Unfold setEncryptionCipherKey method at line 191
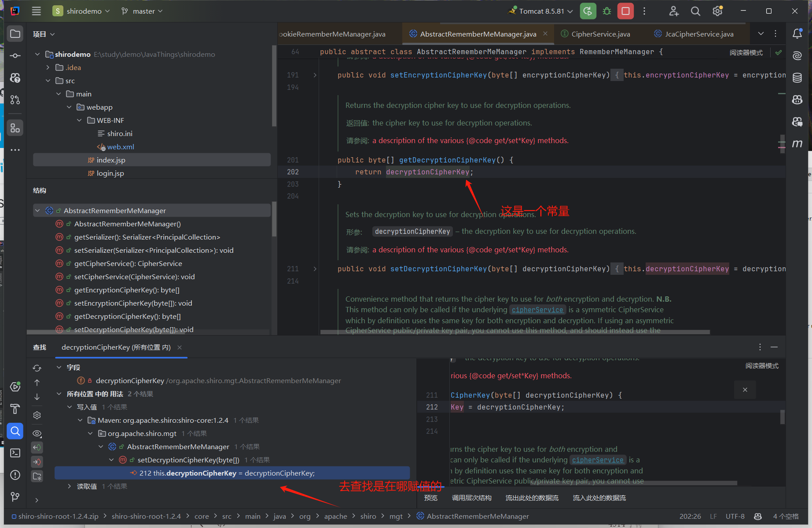The height and width of the screenshot is (528, 812). (315, 75)
